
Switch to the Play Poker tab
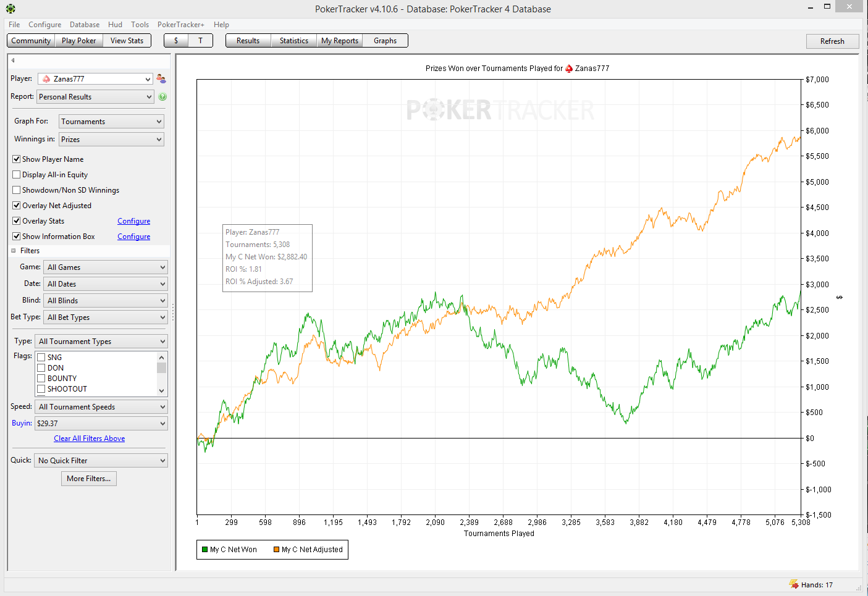tap(78, 41)
